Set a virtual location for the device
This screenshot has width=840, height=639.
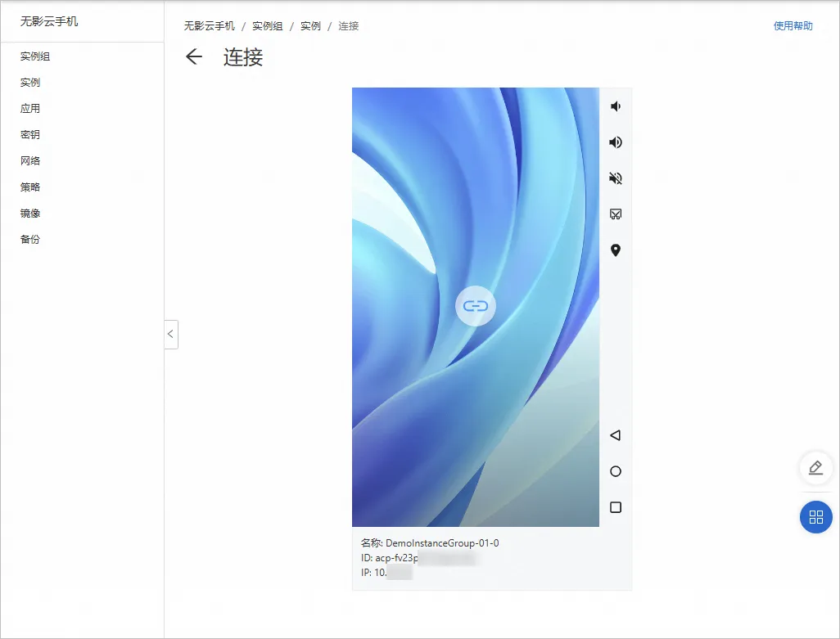tap(616, 250)
